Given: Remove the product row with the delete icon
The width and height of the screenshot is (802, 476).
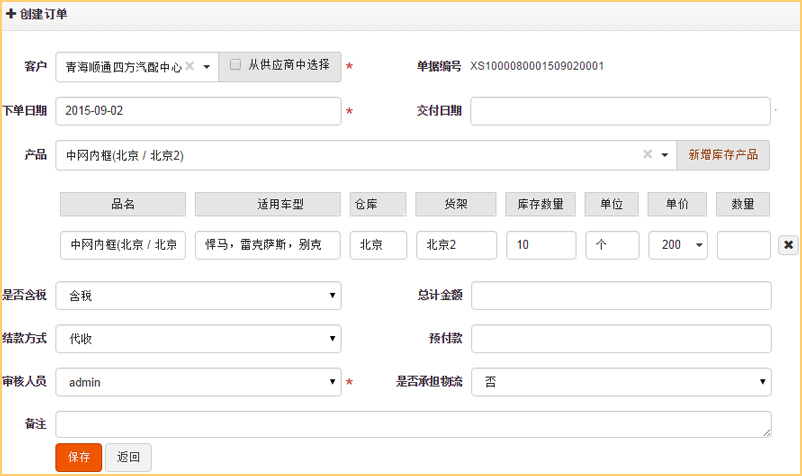Looking at the screenshot, I should [788, 245].
